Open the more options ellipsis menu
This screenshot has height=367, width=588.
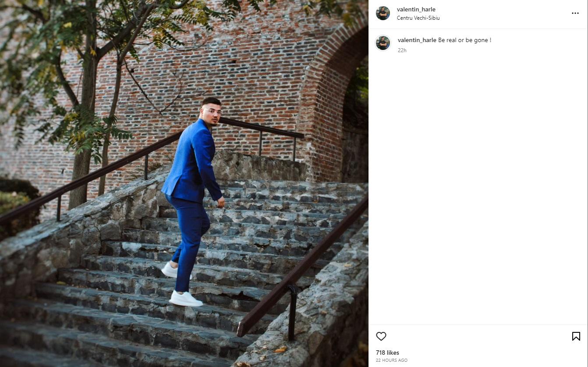pyautogui.click(x=575, y=13)
